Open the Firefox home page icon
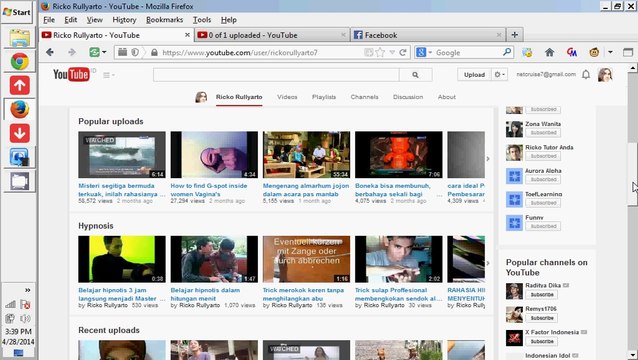Screen dimensions: 638x360 point(550,52)
